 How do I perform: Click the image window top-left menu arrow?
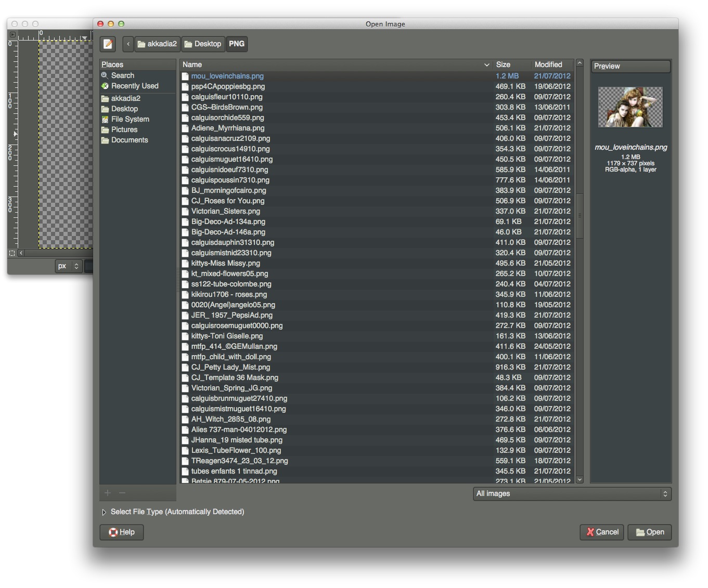(x=12, y=34)
